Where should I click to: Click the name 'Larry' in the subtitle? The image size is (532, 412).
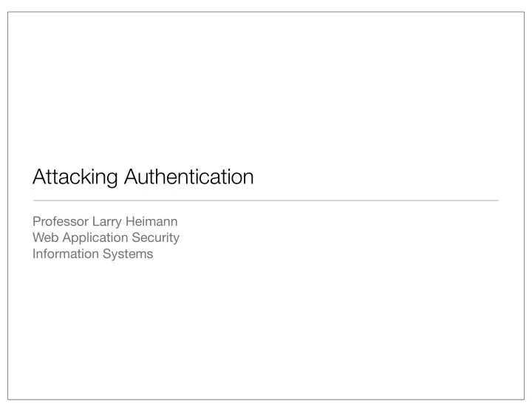[x=107, y=222]
